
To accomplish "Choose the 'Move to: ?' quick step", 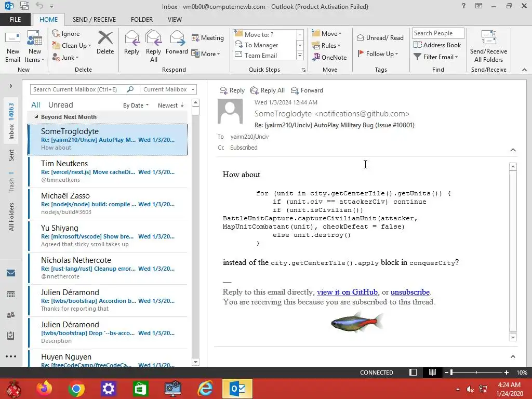I will pyautogui.click(x=264, y=34).
